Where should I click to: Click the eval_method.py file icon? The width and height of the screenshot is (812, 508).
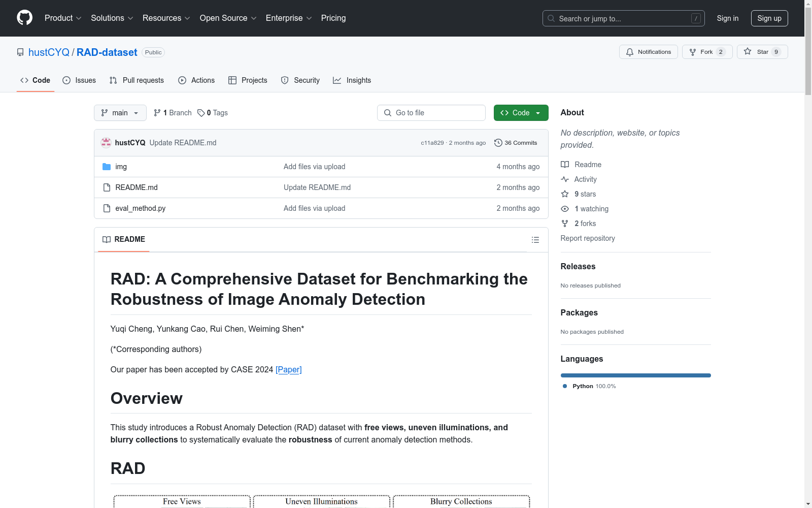[x=107, y=208]
